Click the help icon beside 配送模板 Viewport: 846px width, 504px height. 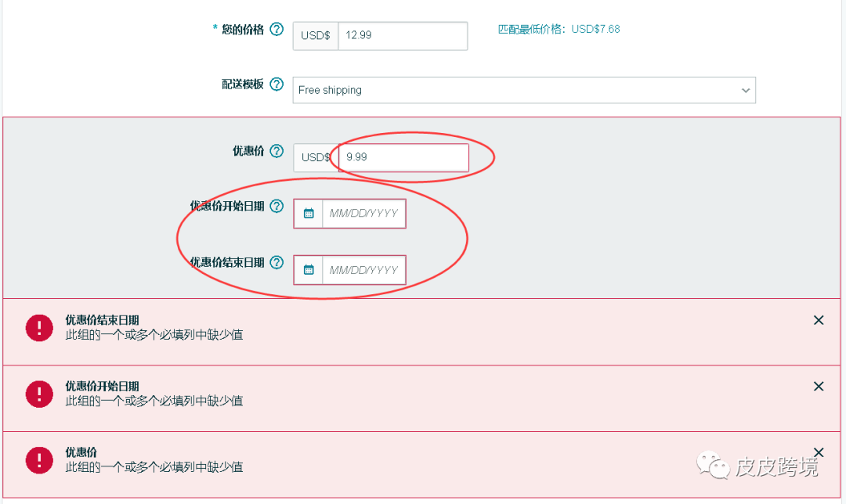[x=276, y=85]
